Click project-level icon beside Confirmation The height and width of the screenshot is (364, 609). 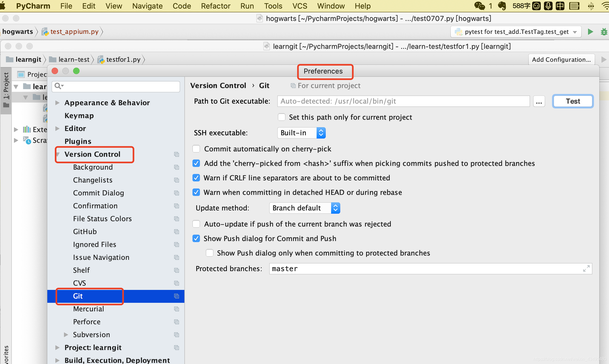[177, 206]
